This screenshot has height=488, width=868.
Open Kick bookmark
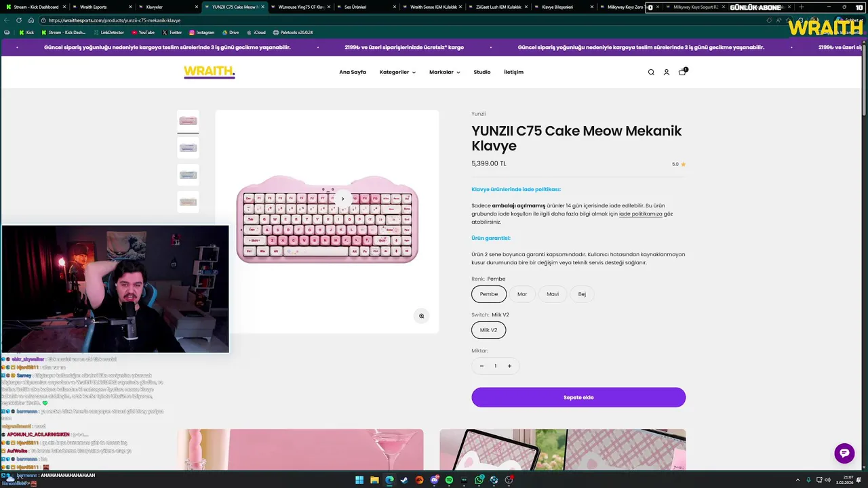coord(26,33)
